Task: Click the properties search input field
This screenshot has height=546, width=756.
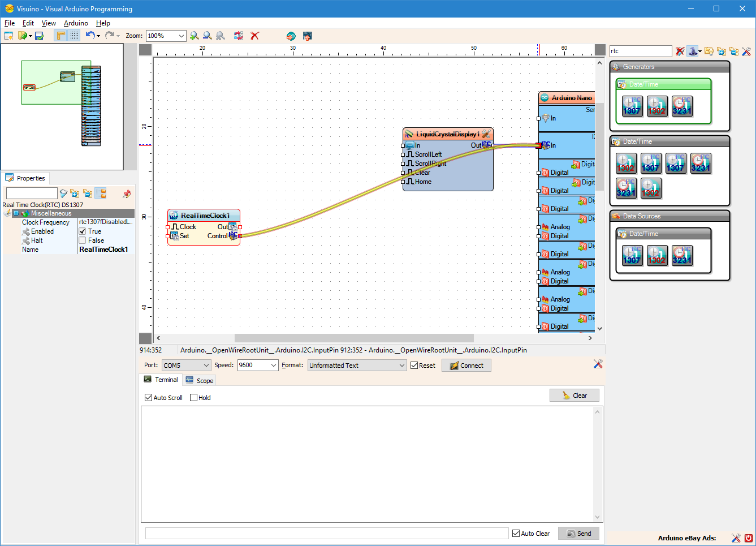Action: tap(32, 194)
